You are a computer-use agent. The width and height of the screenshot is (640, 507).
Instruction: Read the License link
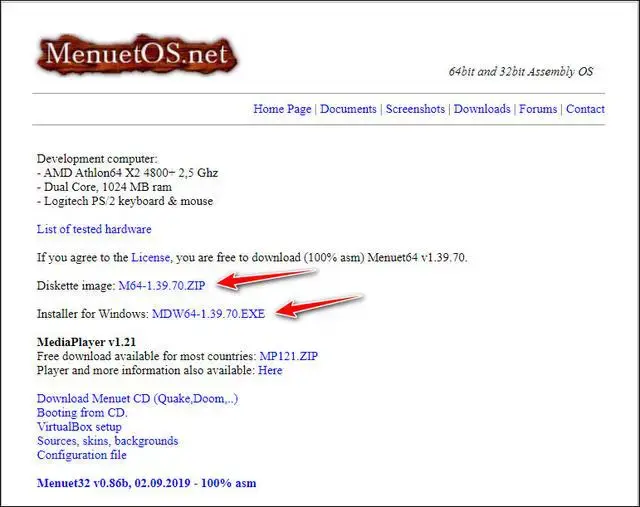click(151, 258)
